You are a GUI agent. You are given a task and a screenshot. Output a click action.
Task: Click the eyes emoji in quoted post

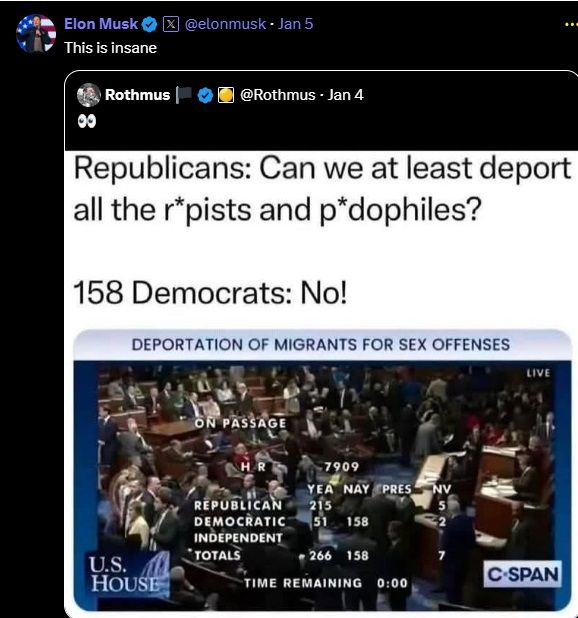87,122
